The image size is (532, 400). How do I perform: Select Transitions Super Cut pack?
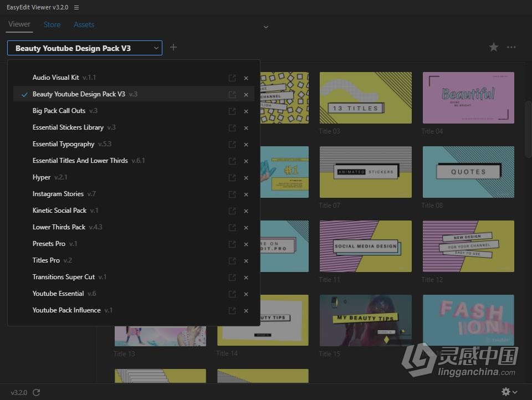coord(134,277)
